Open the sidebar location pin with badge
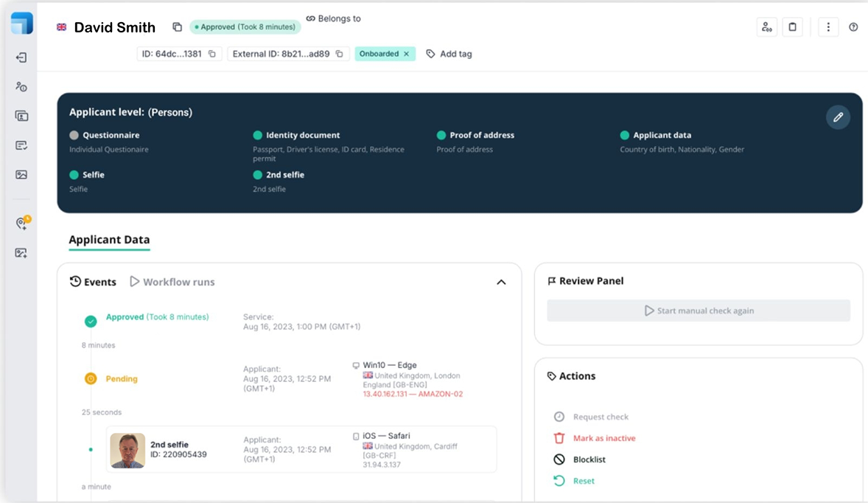The width and height of the screenshot is (868, 503). point(21,223)
